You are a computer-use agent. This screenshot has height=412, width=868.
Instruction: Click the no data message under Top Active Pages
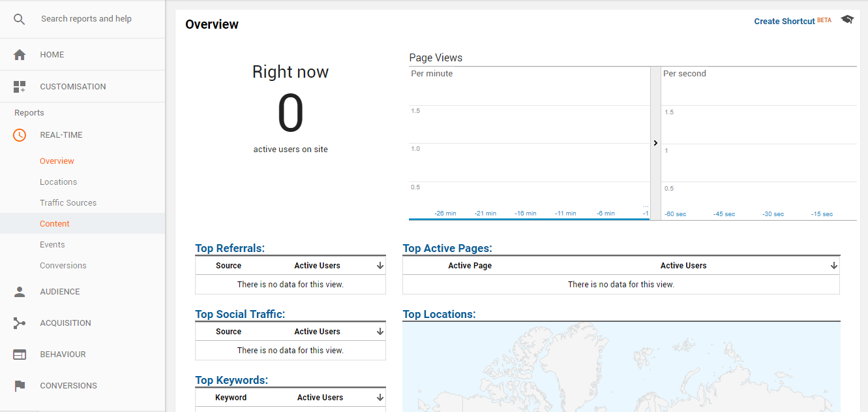click(621, 285)
